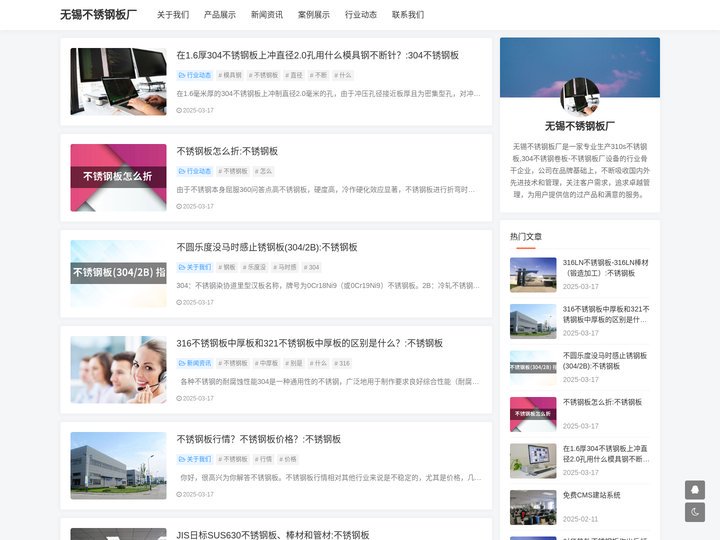Open the 新闻资讯 nav menu
Screen dimensions: 720x540
pyautogui.click(x=267, y=15)
